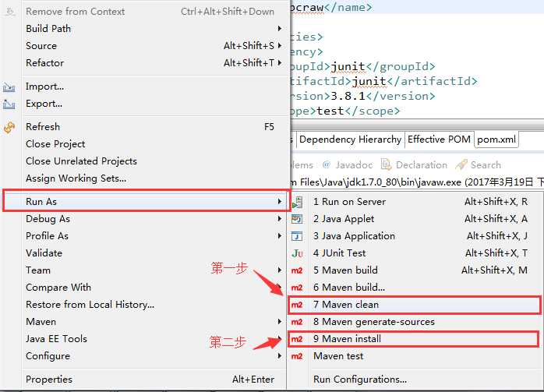
Task: Expand the Run As submenu arrow
Action: [279, 202]
